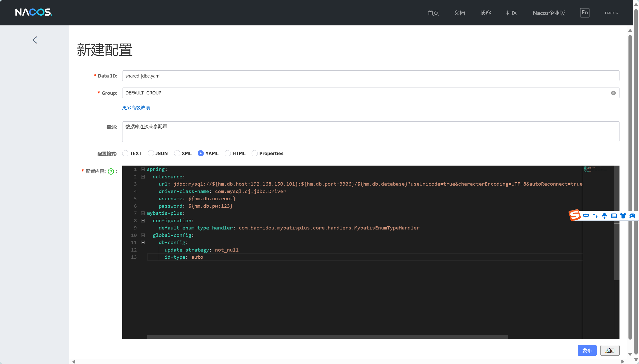Collapse the mybatis-plus block on line 7
The image size is (639, 364).
pyautogui.click(x=143, y=213)
